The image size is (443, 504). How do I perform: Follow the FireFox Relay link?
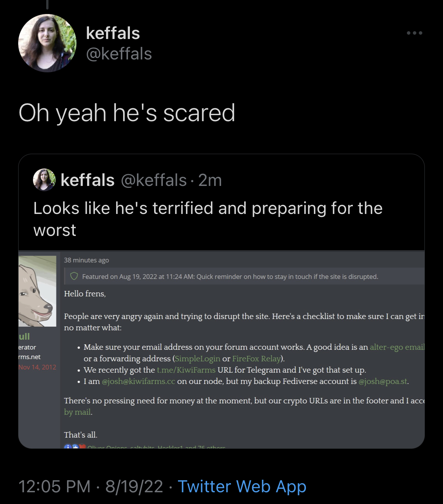point(256,359)
